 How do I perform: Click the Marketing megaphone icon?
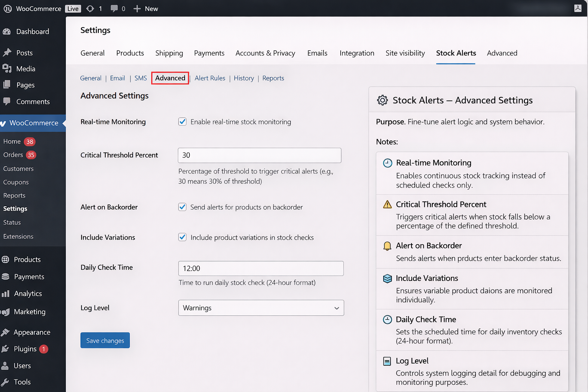tap(5, 312)
